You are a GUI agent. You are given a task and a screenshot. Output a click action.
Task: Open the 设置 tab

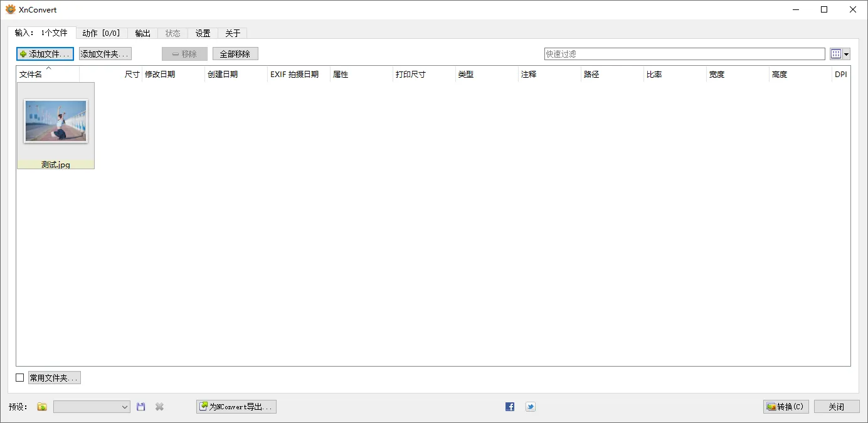(x=203, y=33)
